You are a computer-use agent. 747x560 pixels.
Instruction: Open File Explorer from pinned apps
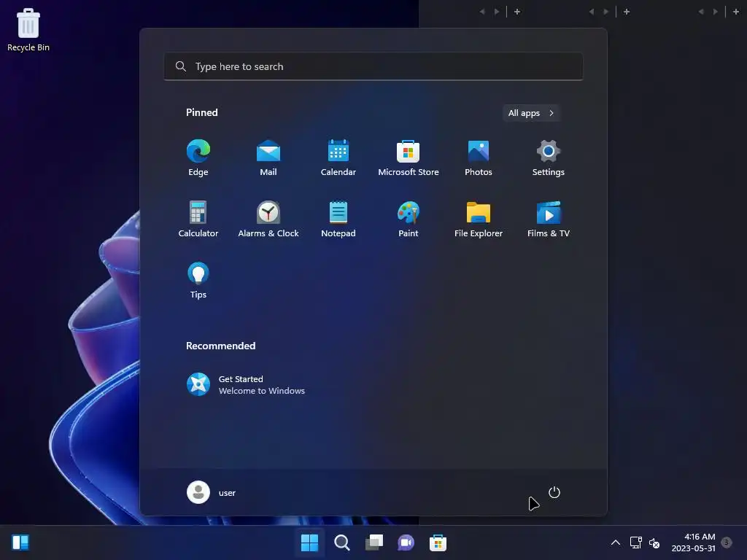pyautogui.click(x=479, y=219)
